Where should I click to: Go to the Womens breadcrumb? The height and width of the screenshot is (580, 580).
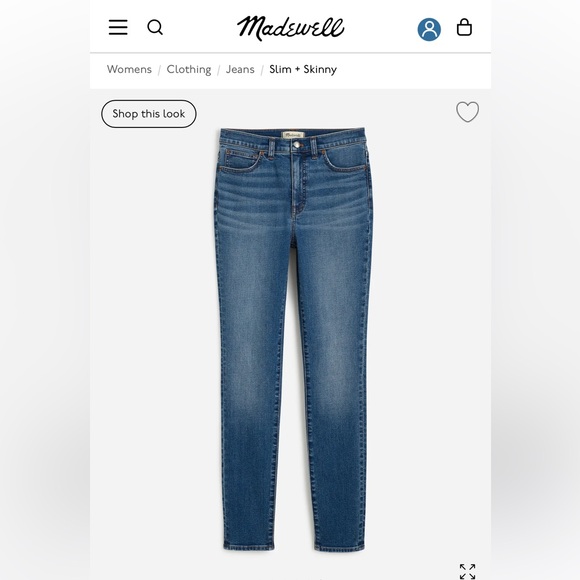click(129, 69)
